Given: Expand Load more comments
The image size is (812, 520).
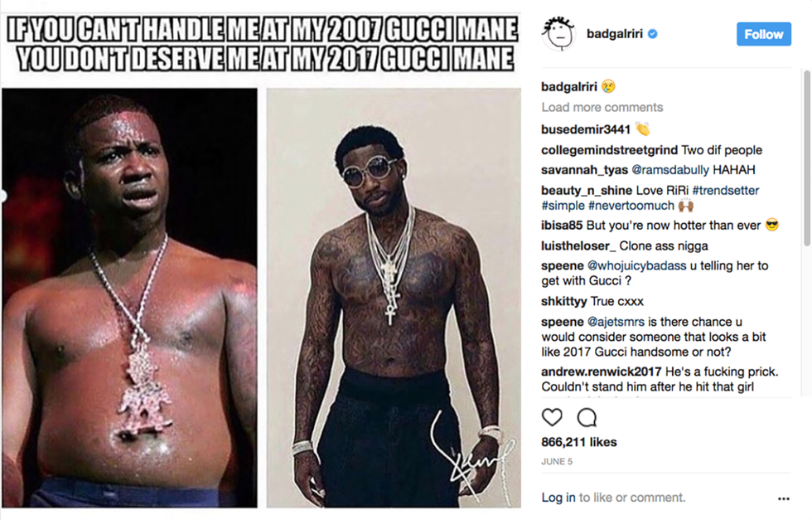Looking at the screenshot, I should tap(602, 107).
